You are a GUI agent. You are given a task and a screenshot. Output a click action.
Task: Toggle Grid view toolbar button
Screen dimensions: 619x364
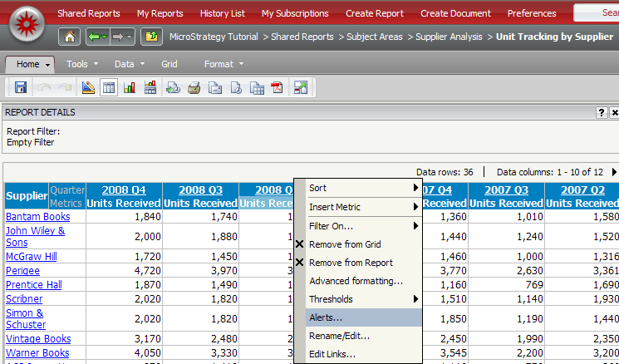point(109,87)
